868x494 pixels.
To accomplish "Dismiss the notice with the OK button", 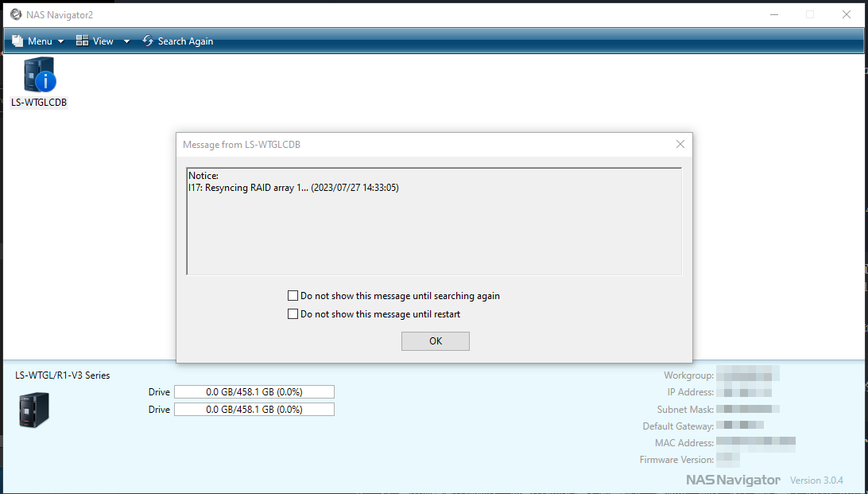I will point(435,340).
